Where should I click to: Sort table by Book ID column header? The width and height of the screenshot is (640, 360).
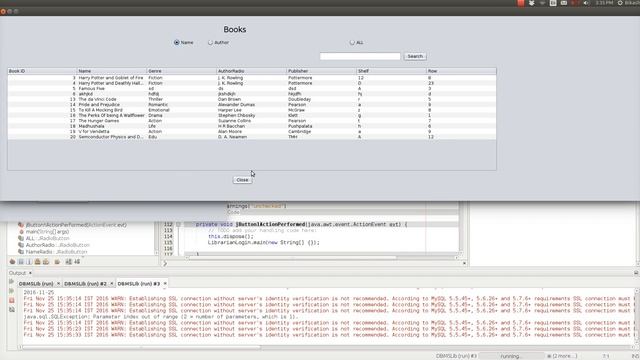[x=42, y=71]
